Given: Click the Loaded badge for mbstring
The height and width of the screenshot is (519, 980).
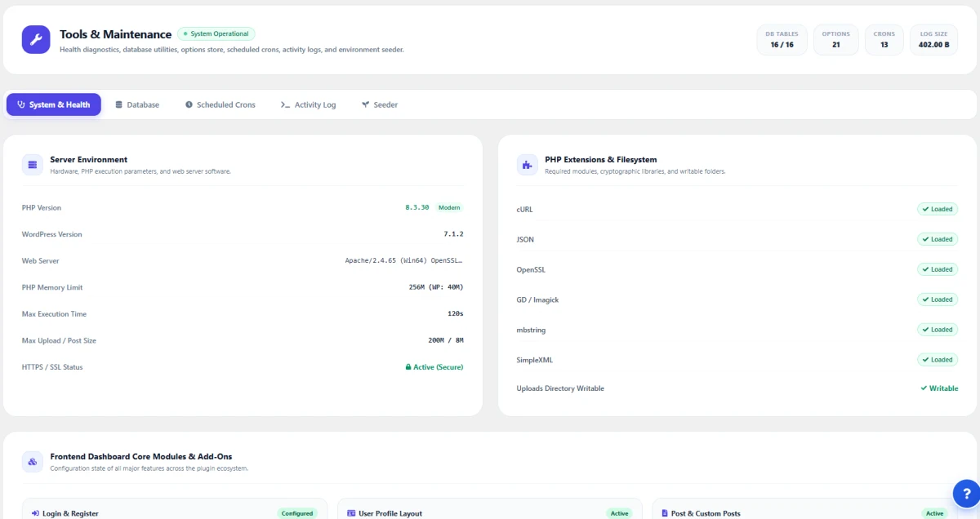Looking at the screenshot, I should [938, 330].
